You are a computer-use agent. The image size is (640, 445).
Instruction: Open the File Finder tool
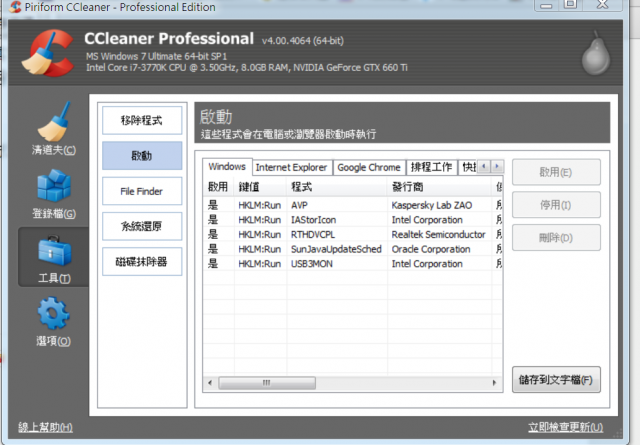(142, 191)
